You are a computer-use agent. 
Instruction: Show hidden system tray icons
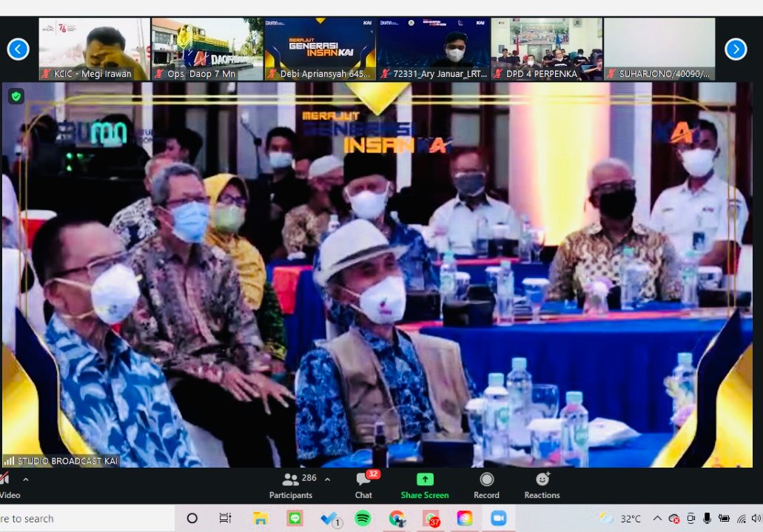[656, 518]
